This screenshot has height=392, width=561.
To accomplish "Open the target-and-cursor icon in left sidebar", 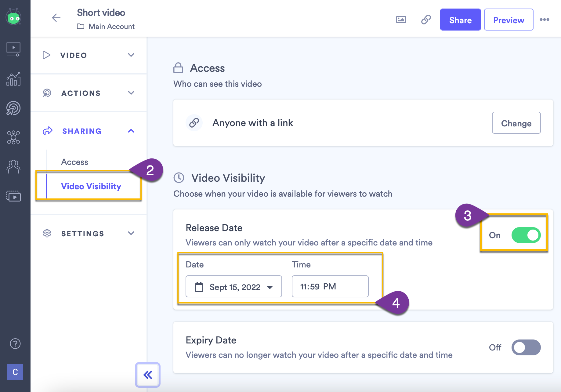I will [13, 108].
